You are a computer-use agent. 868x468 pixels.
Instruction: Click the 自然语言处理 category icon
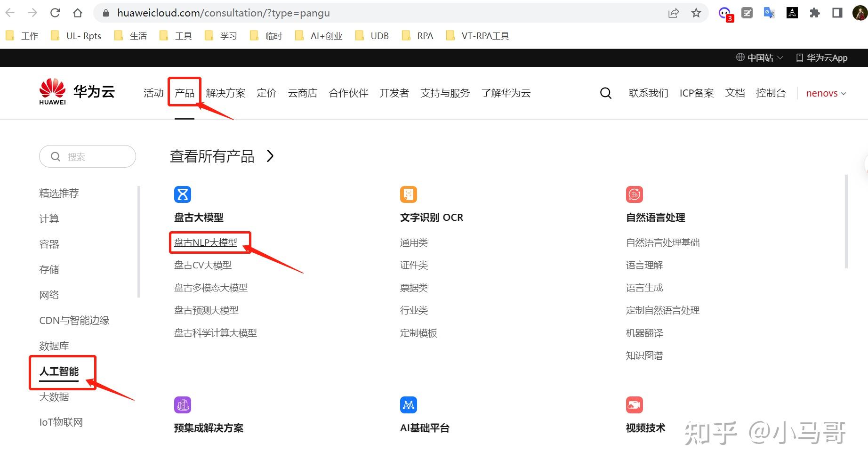(634, 194)
